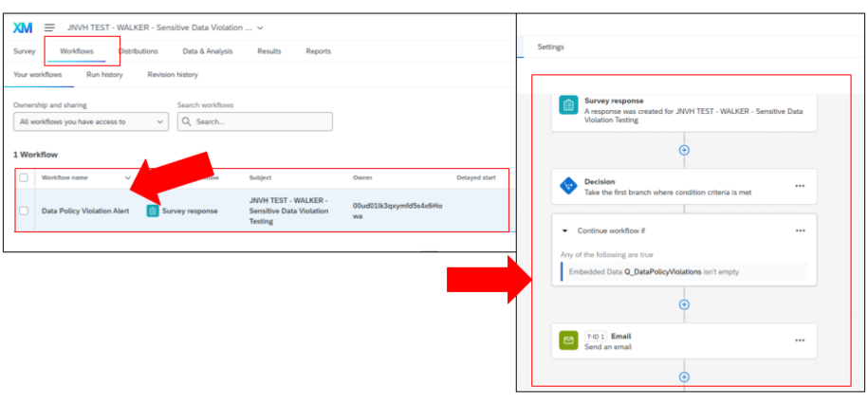Screen dimensions: 868x405
Task: Add step below the condition block
Action: [684, 304]
